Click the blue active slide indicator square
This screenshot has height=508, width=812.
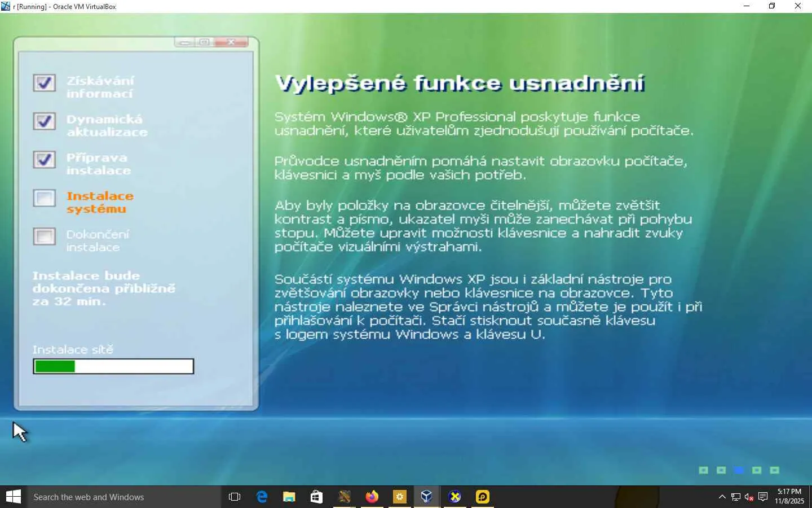(739, 470)
